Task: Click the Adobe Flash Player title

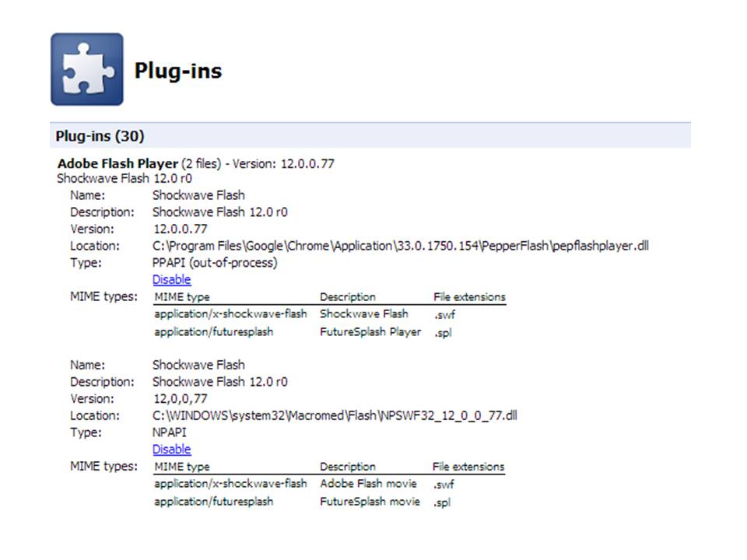Action: click(117, 163)
